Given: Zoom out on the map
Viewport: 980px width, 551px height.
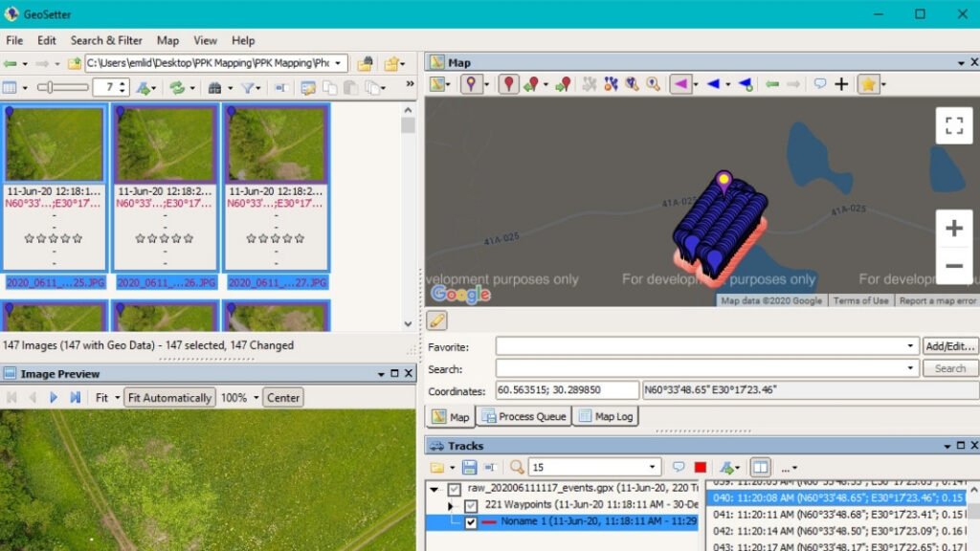Looking at the screenshot, I should [x=953, y=265].
